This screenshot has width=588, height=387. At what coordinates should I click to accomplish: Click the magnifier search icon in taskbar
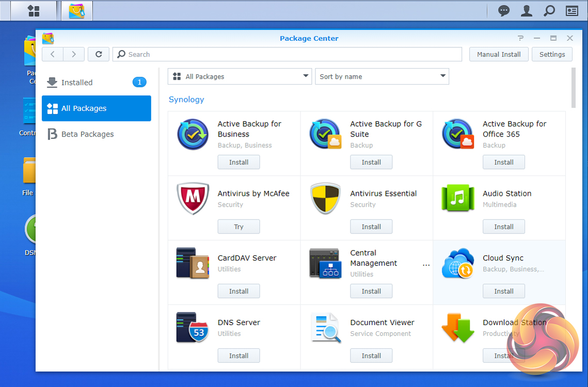coord(549,11)
